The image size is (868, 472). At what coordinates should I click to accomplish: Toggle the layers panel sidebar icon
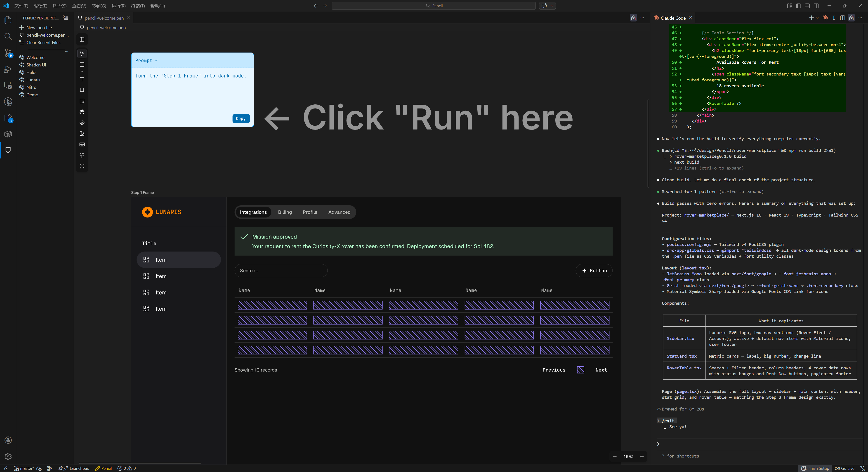point(82,39)
